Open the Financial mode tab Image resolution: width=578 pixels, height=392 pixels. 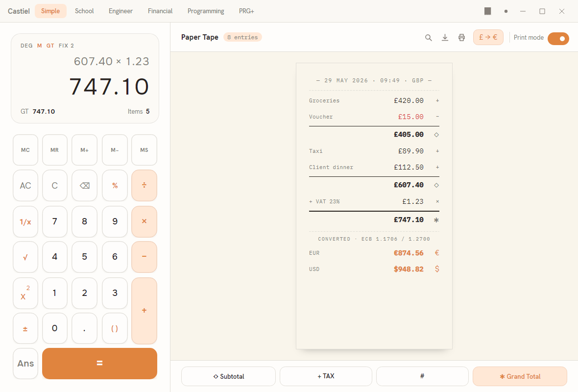pos(160,11)
